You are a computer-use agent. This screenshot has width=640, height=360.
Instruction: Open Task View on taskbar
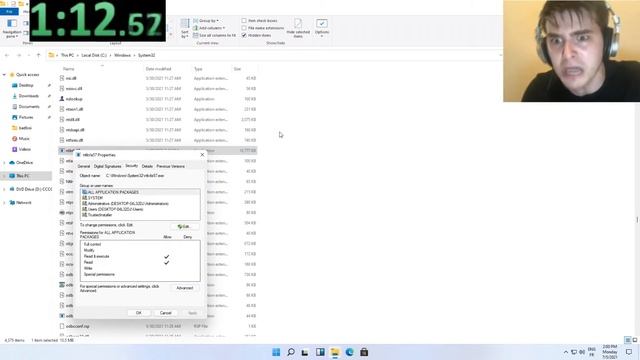(305, 352)
